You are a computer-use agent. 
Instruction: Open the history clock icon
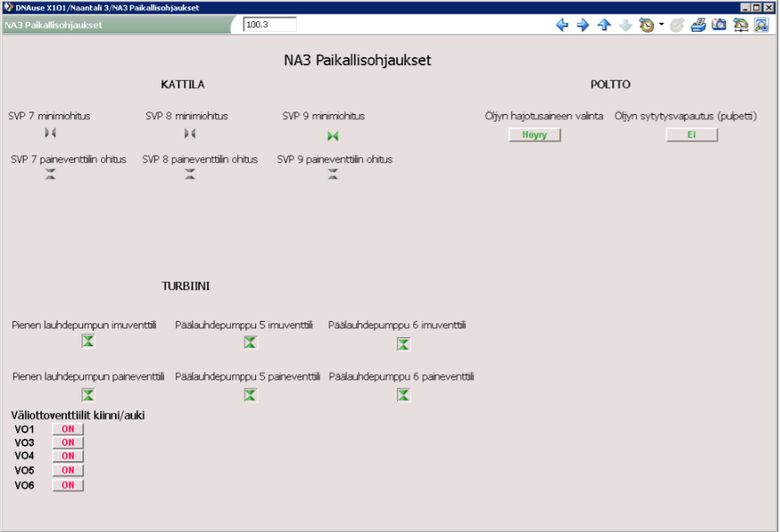tap(646, 25)
